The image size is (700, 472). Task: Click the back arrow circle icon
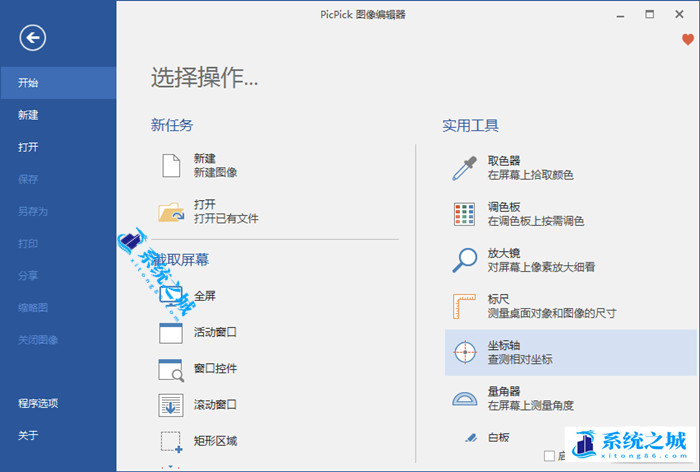pos(33,38)
